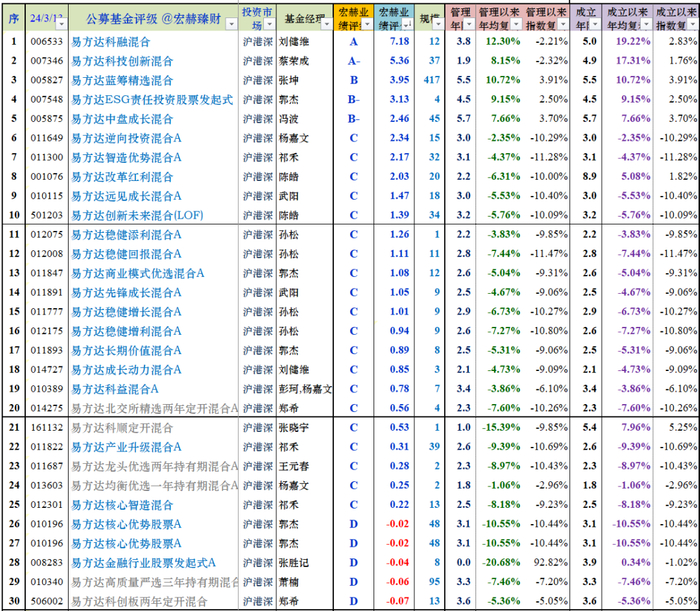This screenshot has height=611, width=700.
Task: Open the filter dropdown on the 基金经理 column
Action: pyautogui.click(x=327, y=24)
